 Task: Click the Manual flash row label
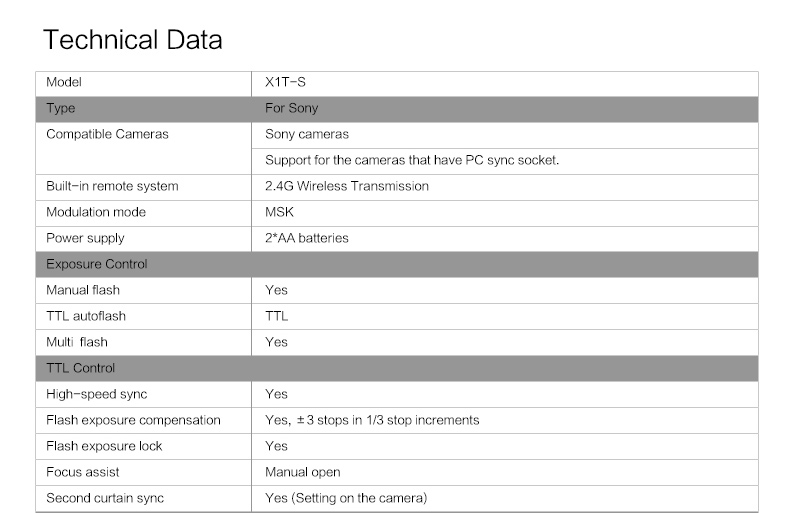coord(83,290)
